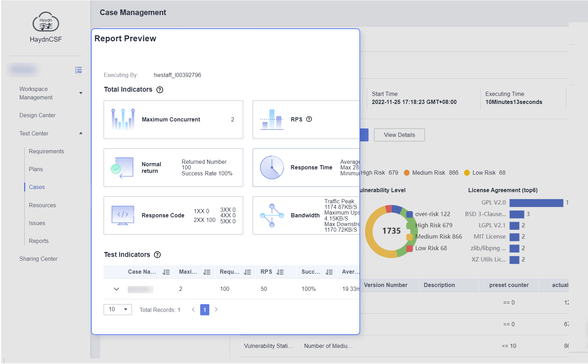This screenshot has height=364, width=588.
Task: Toggle the sidebar list collapse icon
Action: tap(78, 70)
